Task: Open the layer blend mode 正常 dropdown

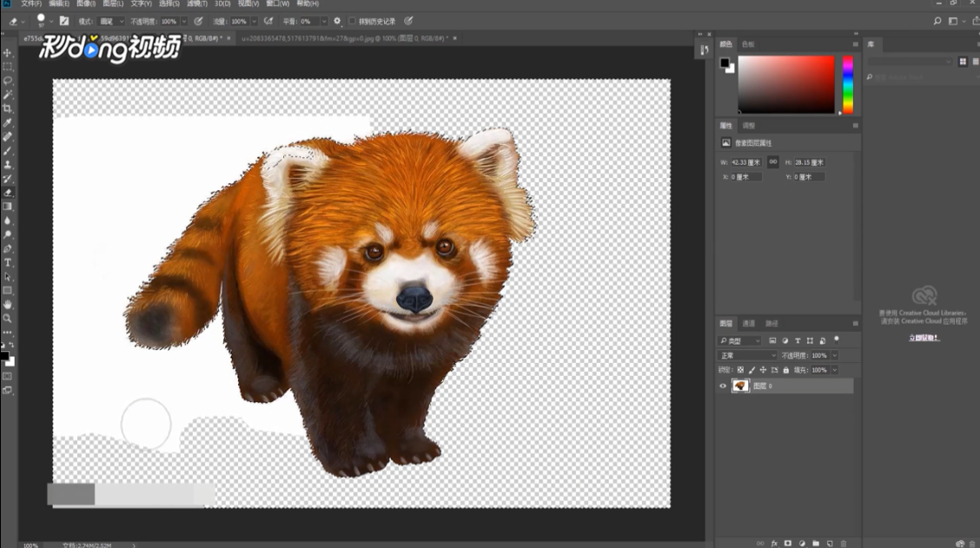Action: pos(747,355)
